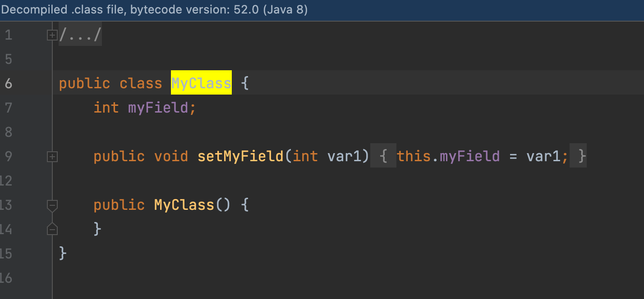The height and width of the screenshot is (299, 644).
Task: Click the folded opening brace after setMyField
Action: 383,156
